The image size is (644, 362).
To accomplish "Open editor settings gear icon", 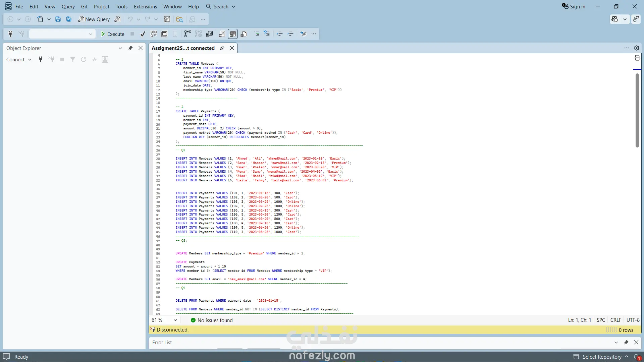I will [x=637, y=48].
